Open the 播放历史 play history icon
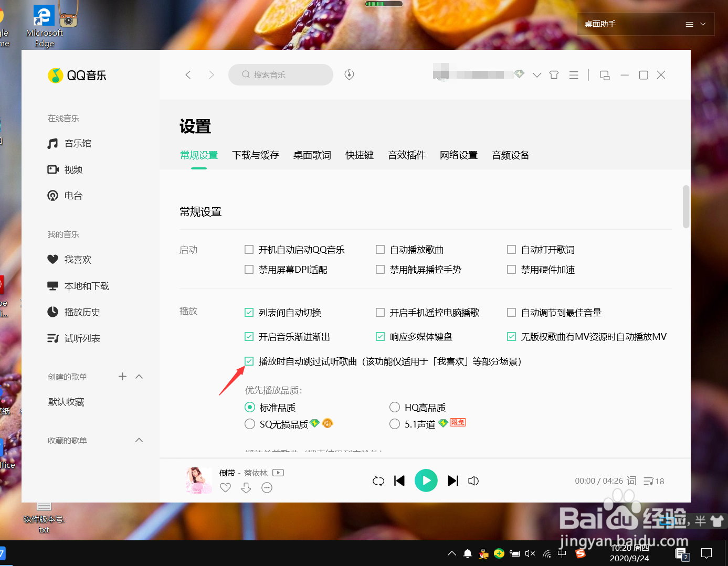The width and height of the screenshot is (728, 566). click(x=52, y=312)
